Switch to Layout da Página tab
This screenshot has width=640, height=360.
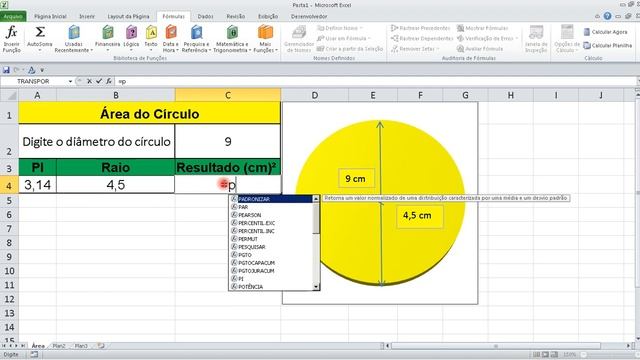point(128,17)
